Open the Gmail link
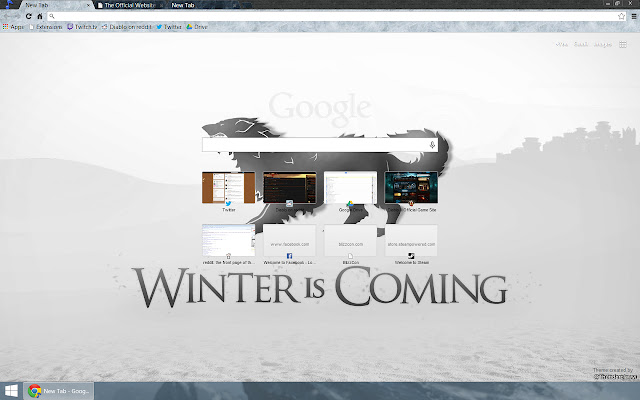Image resolution: width=640 pixels, height=400 pixels. [581, 44]
